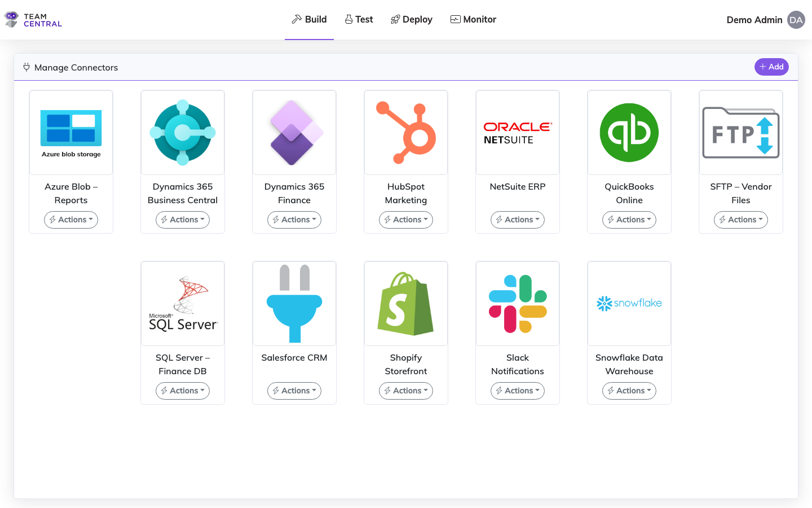Show Actions menu for Slack Notifications

point(518,391)
